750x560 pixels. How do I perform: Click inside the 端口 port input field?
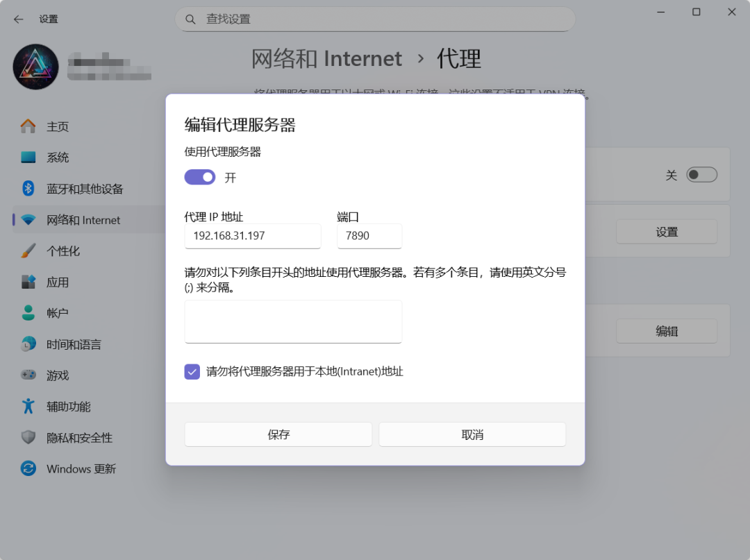(369, 236)
